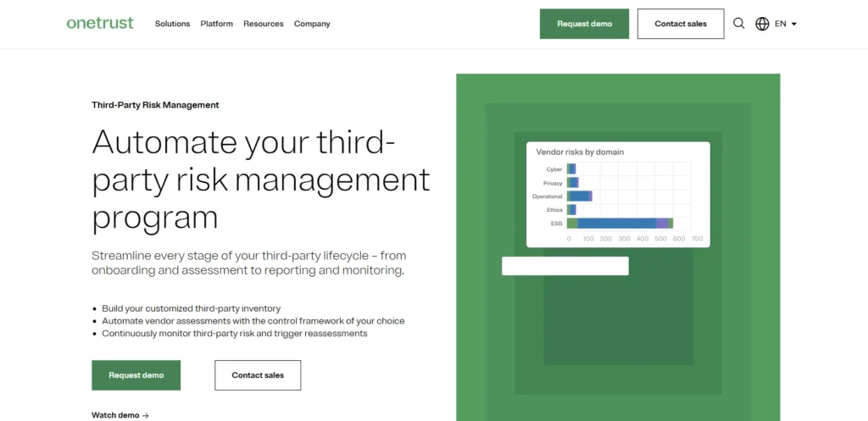Click the Automate your third-party risk heading
Screen dimensions: 868x421
261,179
